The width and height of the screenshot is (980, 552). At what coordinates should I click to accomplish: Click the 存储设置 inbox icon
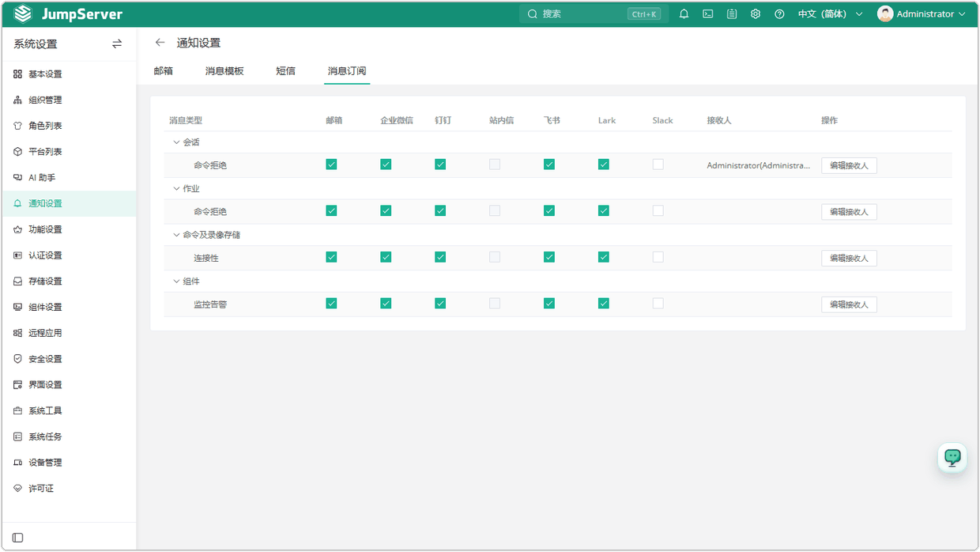coord(18,282)
